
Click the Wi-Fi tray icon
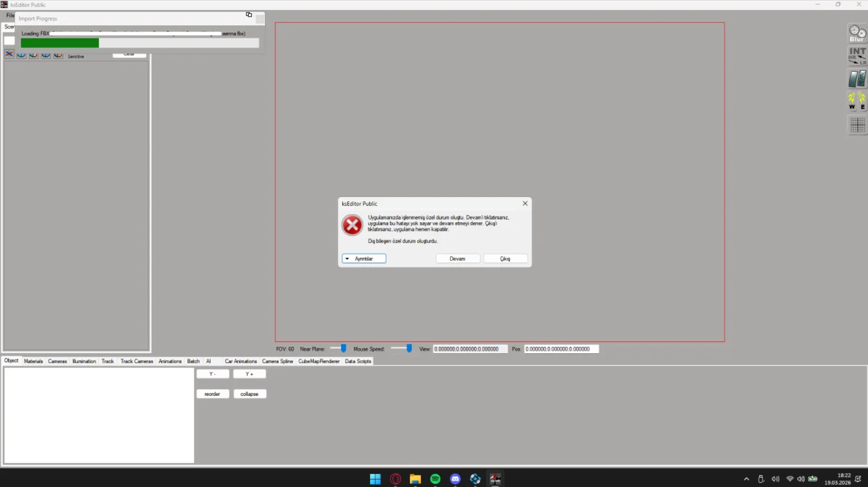click(790, 479)
